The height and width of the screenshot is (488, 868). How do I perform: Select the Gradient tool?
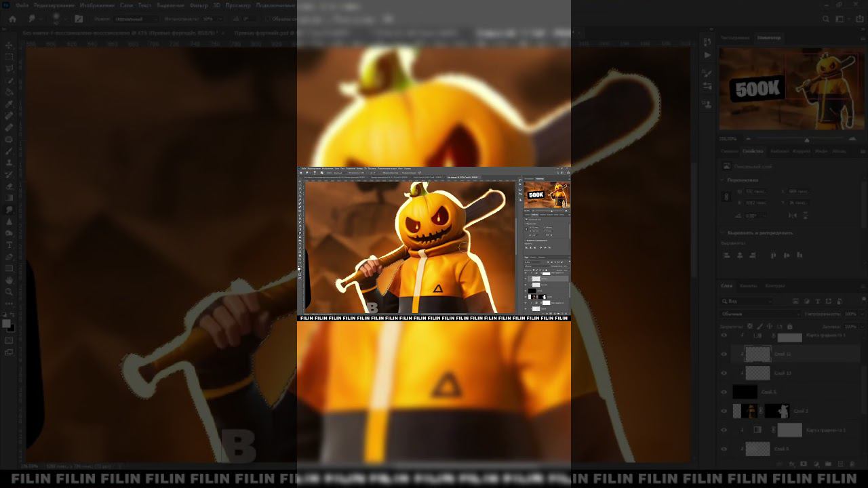point(9,198)
